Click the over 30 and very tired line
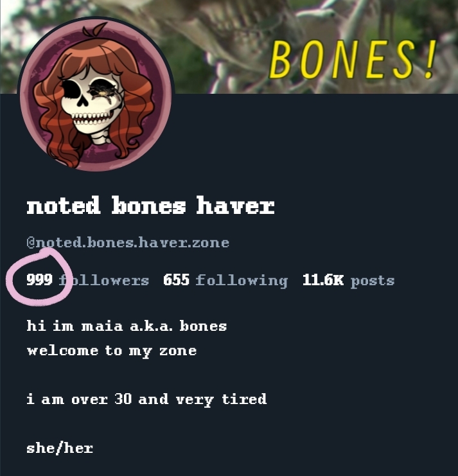458x476 pixels. [x=146, y=399]
